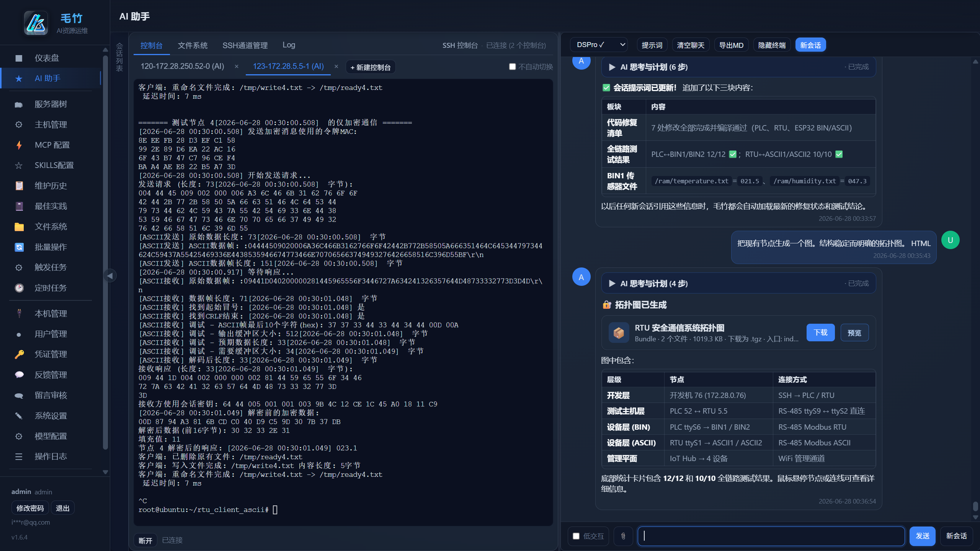Click the MCP 配置 lightning icon
980x551 pixels.
pyautogui.click(x=19, y=145)
